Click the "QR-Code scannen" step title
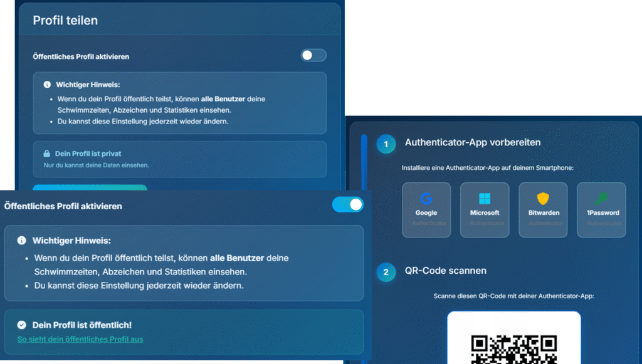The height and width of the screenshot is (364, 642). 446,271
